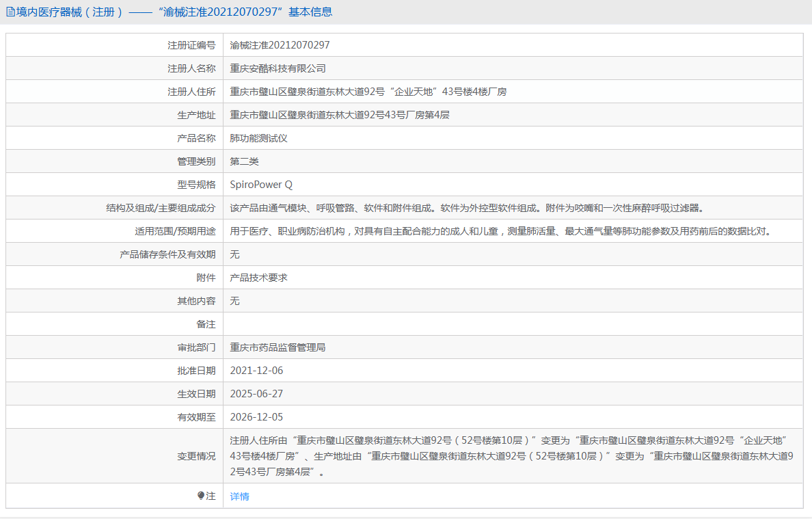Click the 注册人名称 row label
This screenshot has width=812, height=519.
[191, 68]
